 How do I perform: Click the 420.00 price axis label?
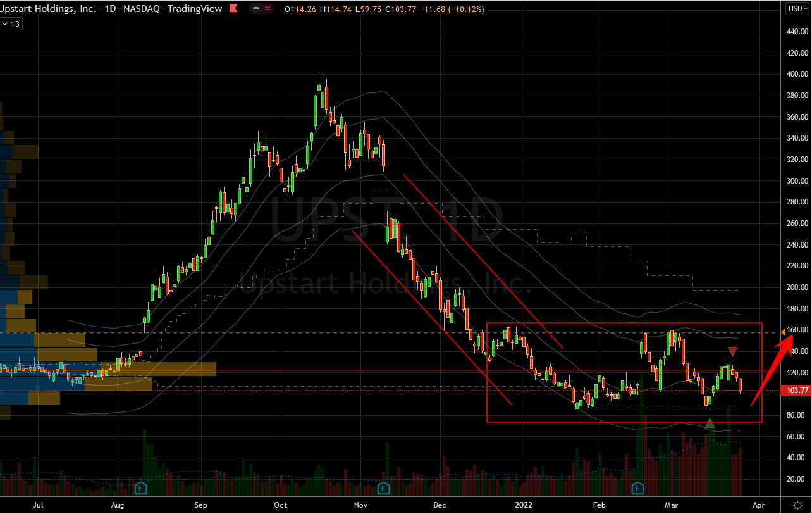point(796,53)
